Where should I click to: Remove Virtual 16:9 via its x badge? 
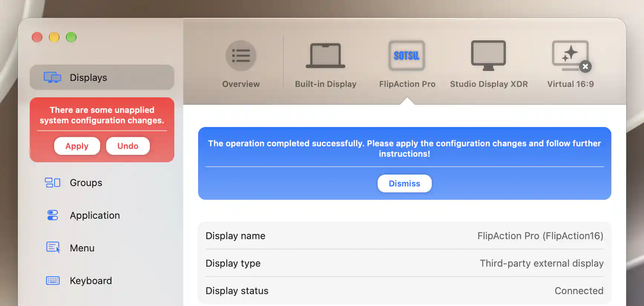pos(585,66)
